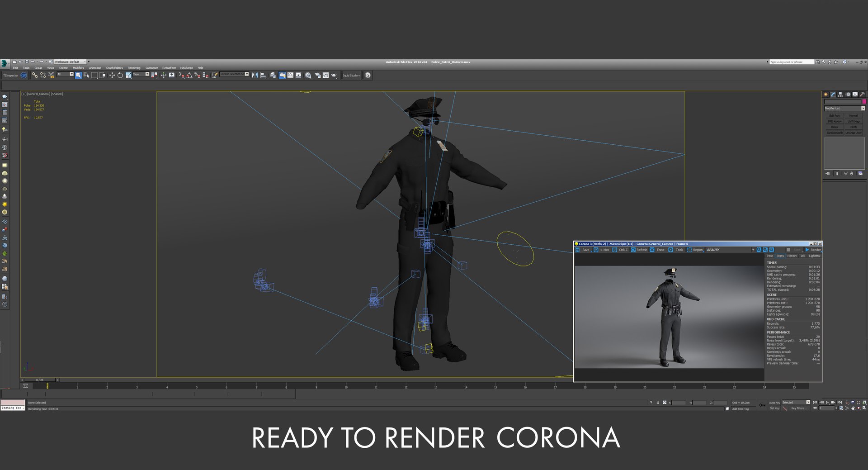Click Save button in Corona VFB
868x470 pixels.
(x=582, y=250)
